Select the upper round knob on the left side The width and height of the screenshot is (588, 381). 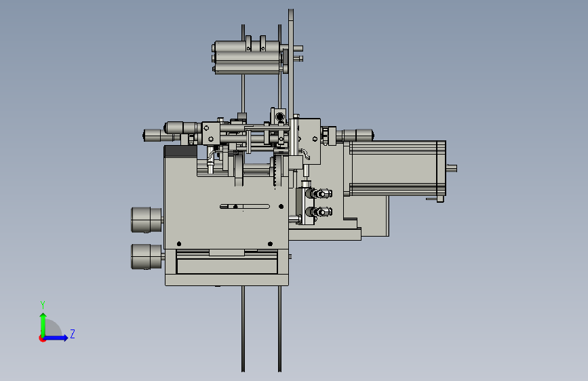pos(146,220)
